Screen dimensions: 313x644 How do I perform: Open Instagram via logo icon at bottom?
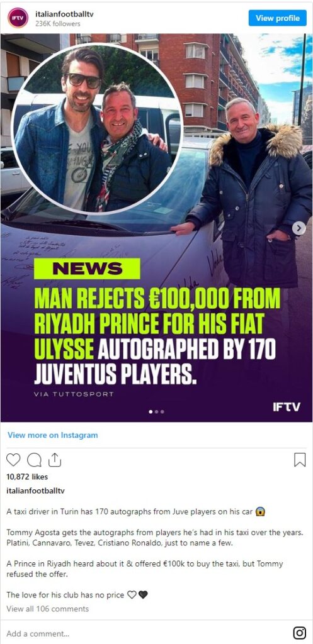[x=299, y=633]
